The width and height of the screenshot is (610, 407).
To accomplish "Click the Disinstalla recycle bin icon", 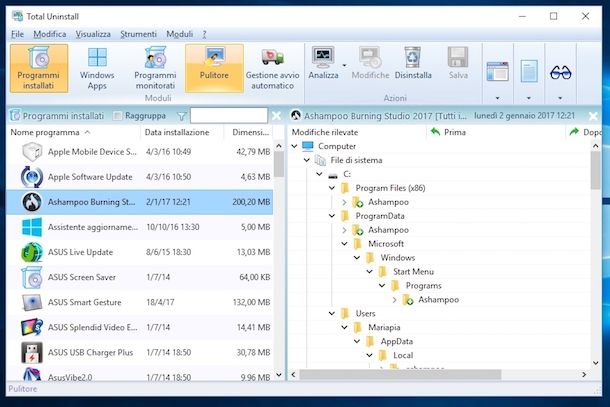I will click(413, 58).
